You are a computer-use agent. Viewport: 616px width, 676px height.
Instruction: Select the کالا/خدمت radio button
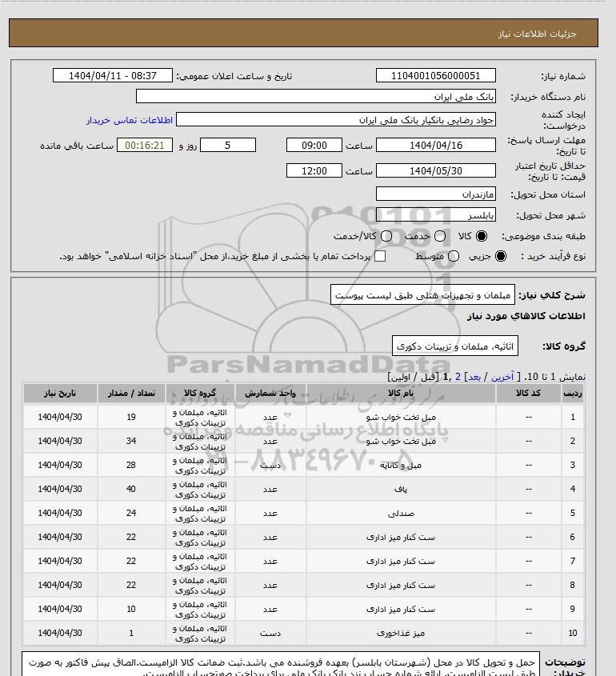(x=386, y=236)
